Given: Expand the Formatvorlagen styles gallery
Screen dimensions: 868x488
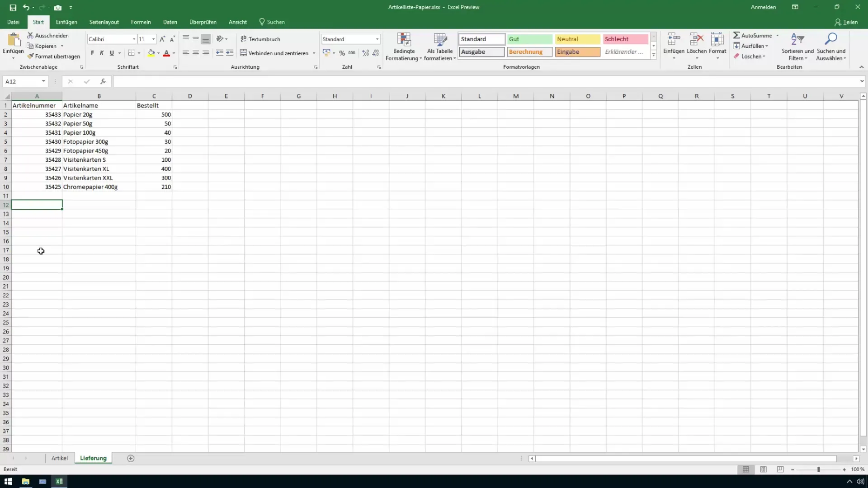Looking at the screenshot, I should (654, 55).
